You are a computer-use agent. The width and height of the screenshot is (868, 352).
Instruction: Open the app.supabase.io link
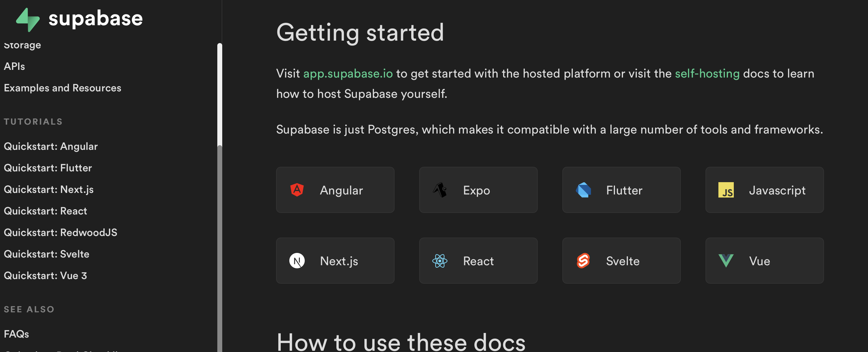tap(348, 73)
